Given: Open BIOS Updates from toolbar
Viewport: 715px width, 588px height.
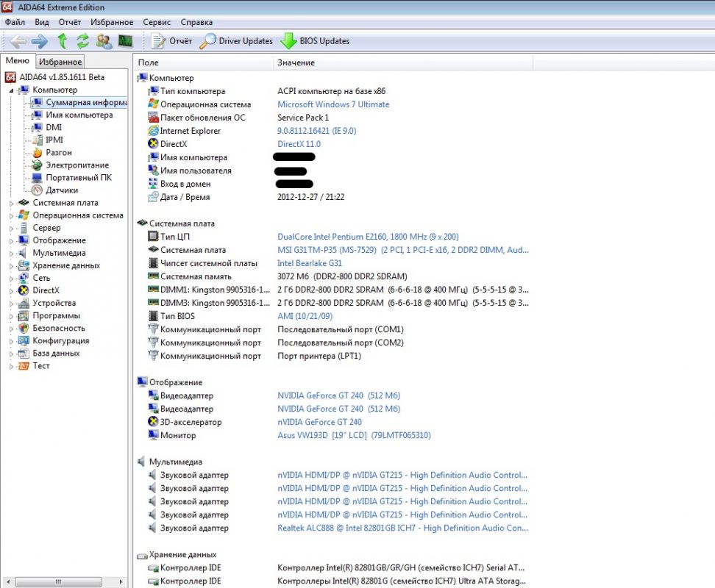Looking at the screenshot, I should 315,41.
